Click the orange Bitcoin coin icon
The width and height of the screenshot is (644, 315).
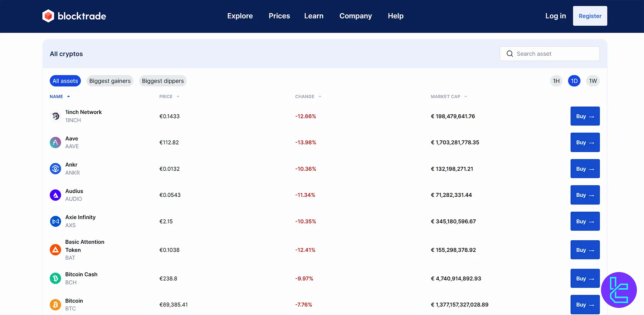[x=55, y=305]
